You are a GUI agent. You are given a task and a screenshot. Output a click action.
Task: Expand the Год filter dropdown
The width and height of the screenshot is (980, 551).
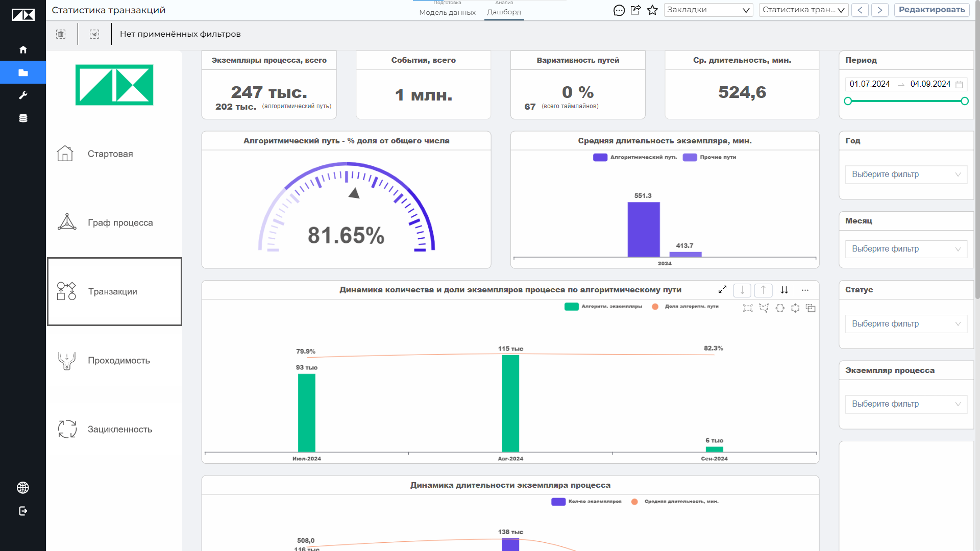coord(906,174)
